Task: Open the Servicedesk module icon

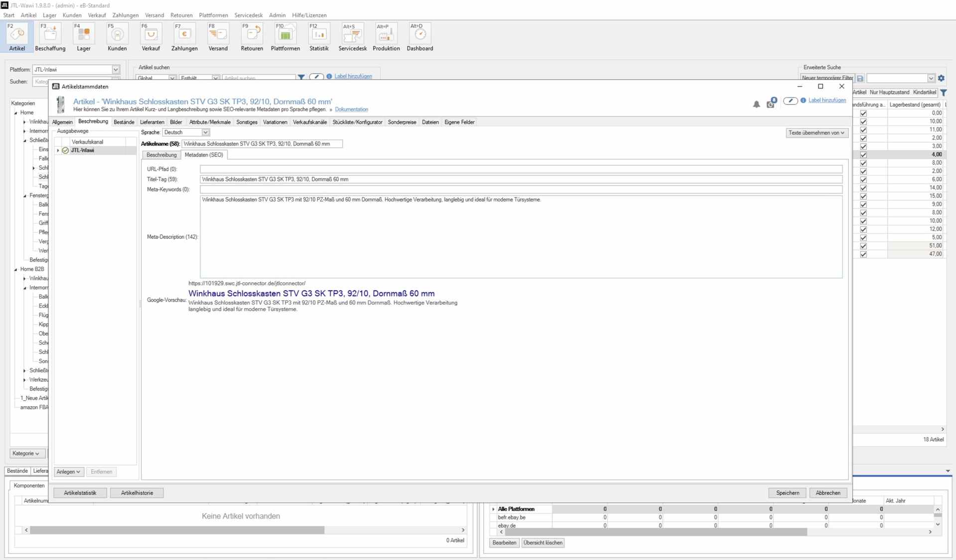Action: (x=353, y=37)
